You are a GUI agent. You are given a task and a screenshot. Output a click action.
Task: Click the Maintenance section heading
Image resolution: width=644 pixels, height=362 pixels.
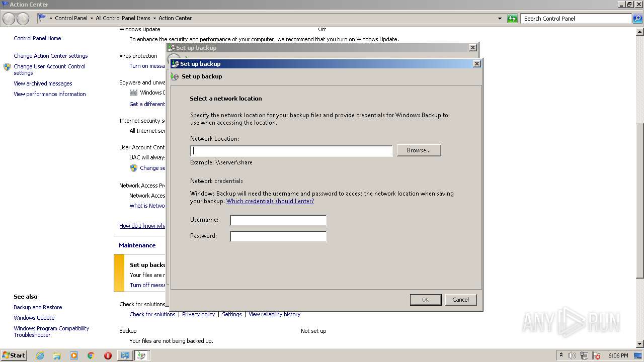(137, 245)
